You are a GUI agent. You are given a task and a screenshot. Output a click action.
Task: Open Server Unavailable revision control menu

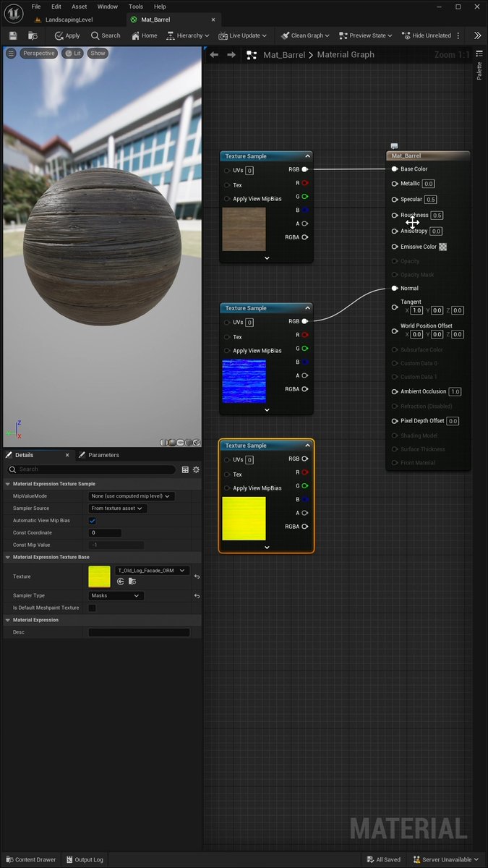click(447, 860)
